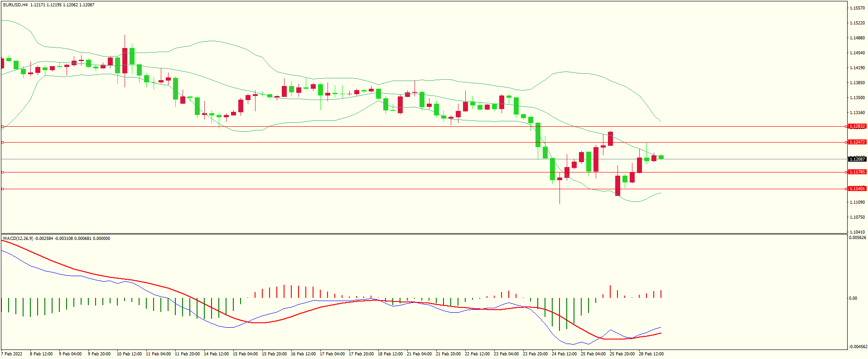Click the EURUSD,H4 chart title text
This screenshot has width=868, height=359.
(x=15, y=5)
